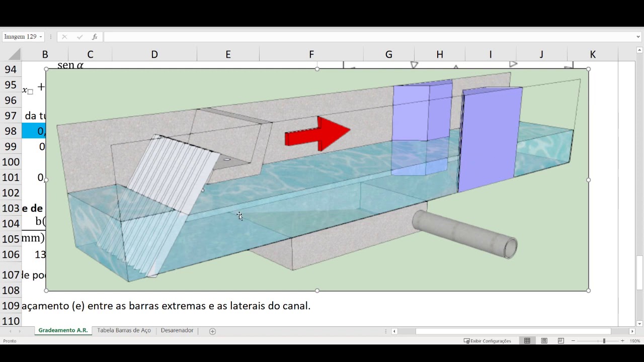Screen dimensions: 644x362
Task: Click next sheet navigation arrow
Action: click(20, 331)
